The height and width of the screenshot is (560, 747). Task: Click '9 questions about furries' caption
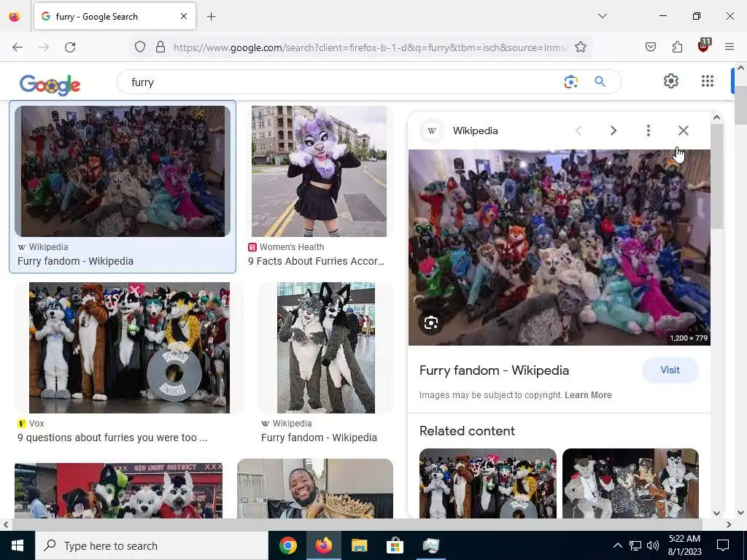112,437
